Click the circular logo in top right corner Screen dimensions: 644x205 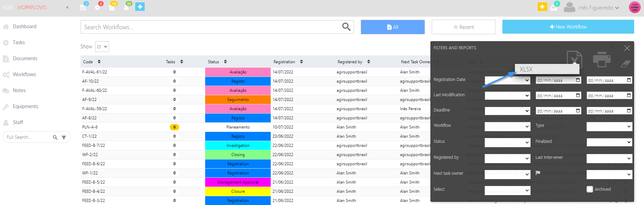coord(634,7)
